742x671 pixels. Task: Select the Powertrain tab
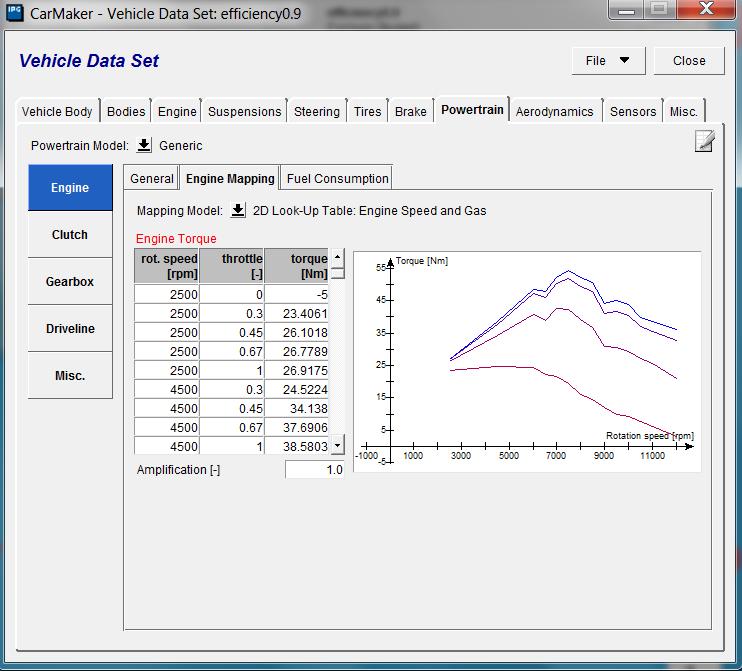472,110
